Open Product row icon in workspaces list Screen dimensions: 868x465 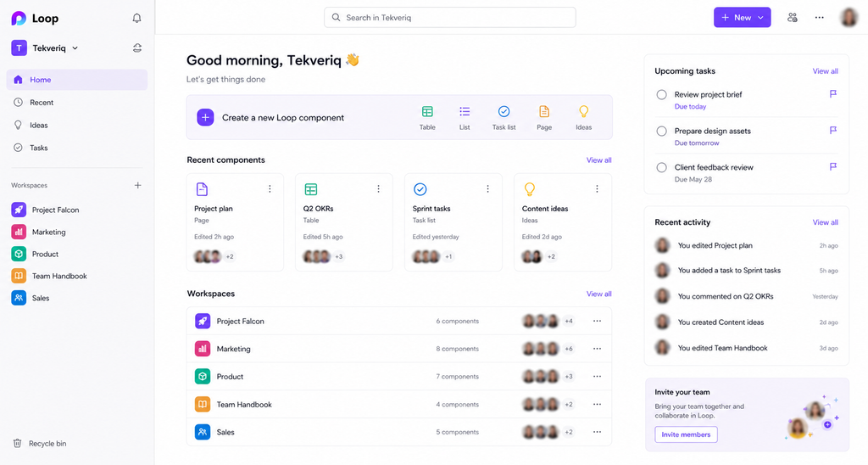[x=203, y=376]
